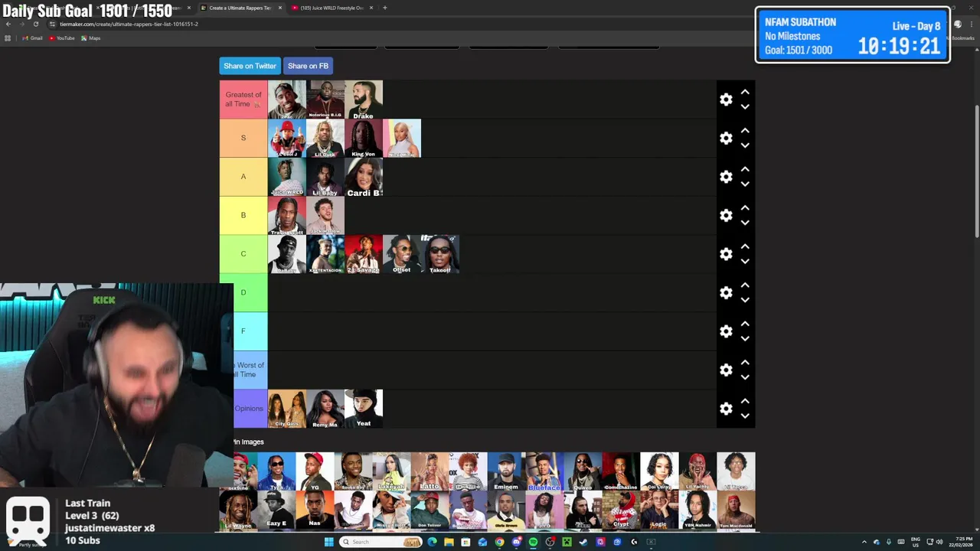Open Discord from the taskbar

click(x=516, y=542)
